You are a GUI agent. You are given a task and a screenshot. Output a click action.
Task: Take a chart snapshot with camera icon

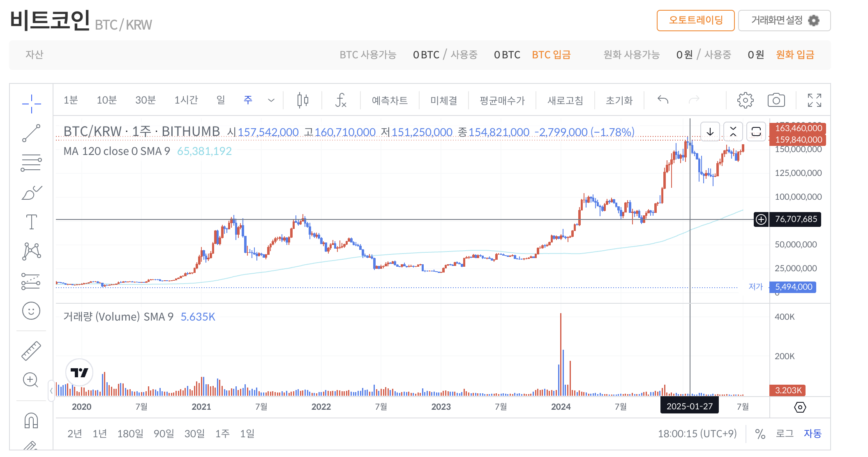(776, 100)
